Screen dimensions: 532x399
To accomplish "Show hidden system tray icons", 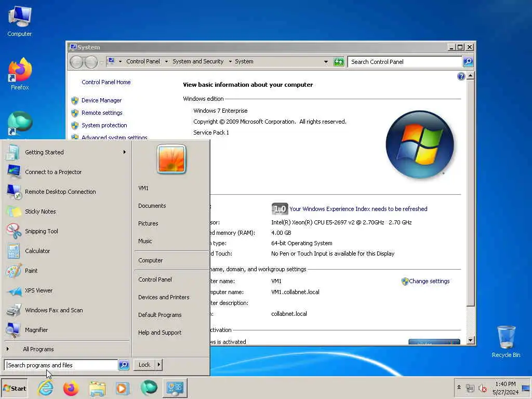I will click(x=459, y=388).
